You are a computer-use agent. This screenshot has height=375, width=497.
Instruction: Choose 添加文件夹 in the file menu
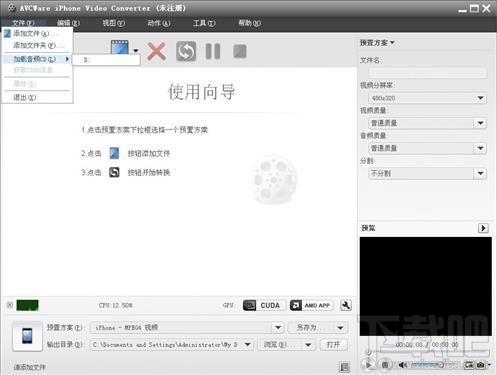pos(37,45)
